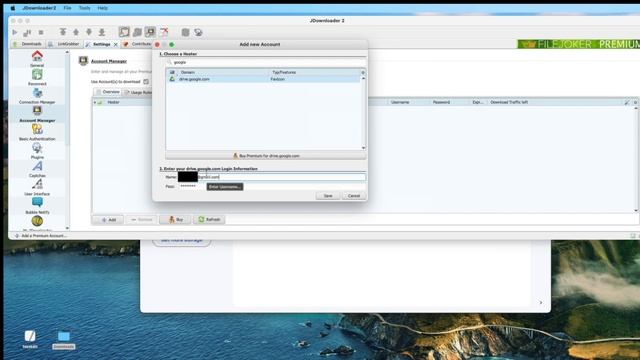The width and height of the screenshot is (640, 360).
Task: Open the Captchas settings section
Action: point(37,169)
